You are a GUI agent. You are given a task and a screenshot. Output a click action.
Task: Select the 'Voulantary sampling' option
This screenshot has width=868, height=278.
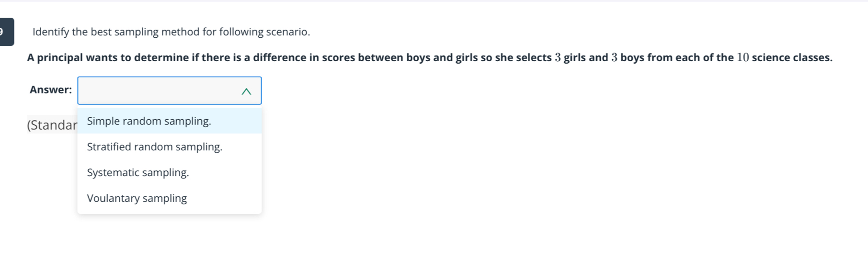pyautogui.click(x=137, y=199)
